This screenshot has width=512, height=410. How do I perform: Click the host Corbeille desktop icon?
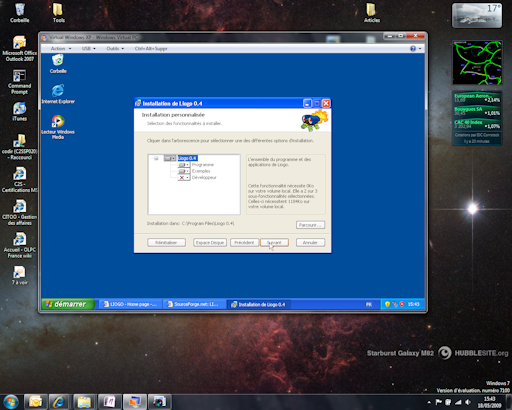[20, 13]
